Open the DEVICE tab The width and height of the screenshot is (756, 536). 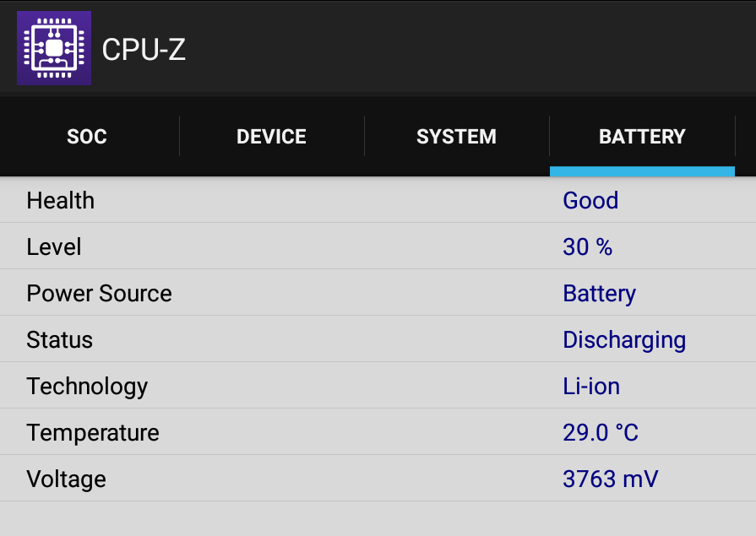[x=271, y=137]
